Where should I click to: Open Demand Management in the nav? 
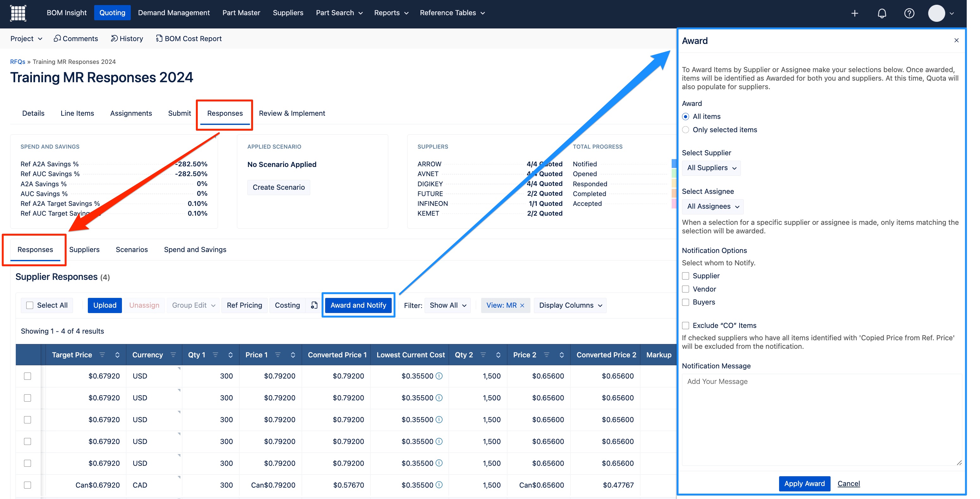(x=174, y=13)
